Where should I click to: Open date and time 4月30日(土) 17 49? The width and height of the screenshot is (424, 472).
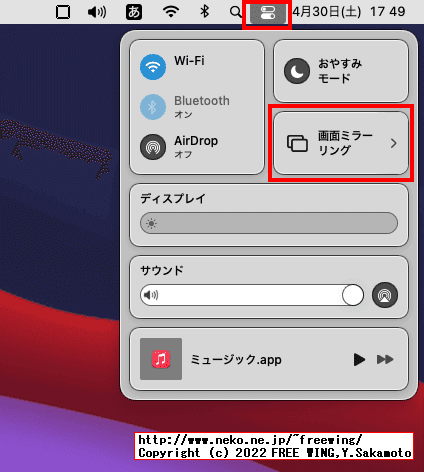pos(349,12)
